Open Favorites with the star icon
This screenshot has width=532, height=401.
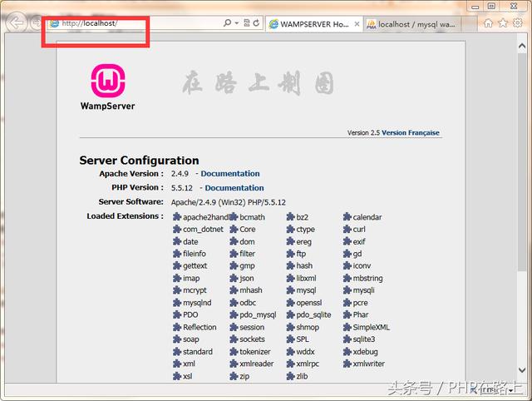(503, 22)
